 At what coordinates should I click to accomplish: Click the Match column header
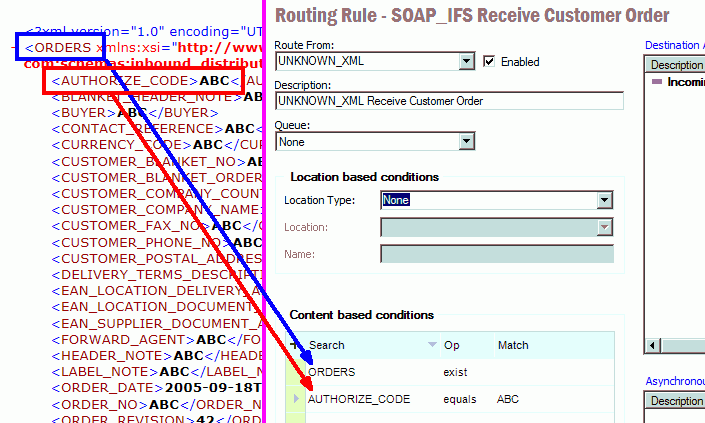click(513, 345)
